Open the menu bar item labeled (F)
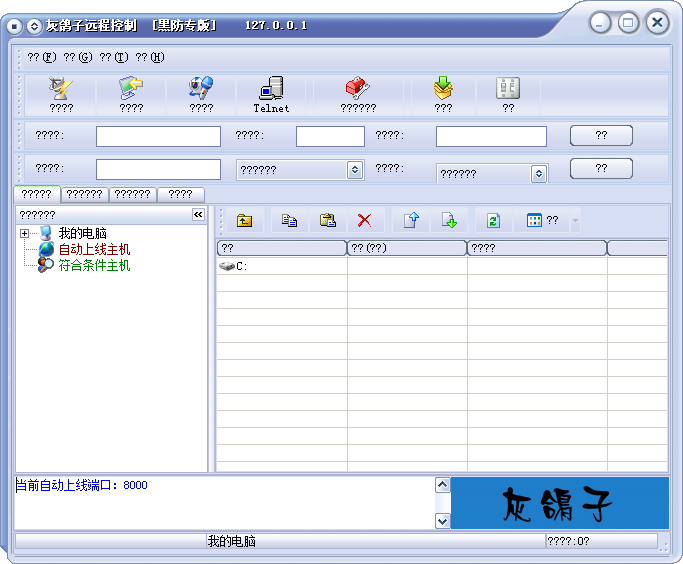 (x=42, y=57)
